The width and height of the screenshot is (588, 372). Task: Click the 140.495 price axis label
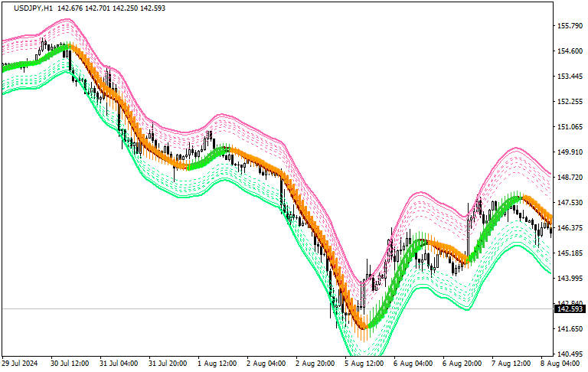click(570, 354)
